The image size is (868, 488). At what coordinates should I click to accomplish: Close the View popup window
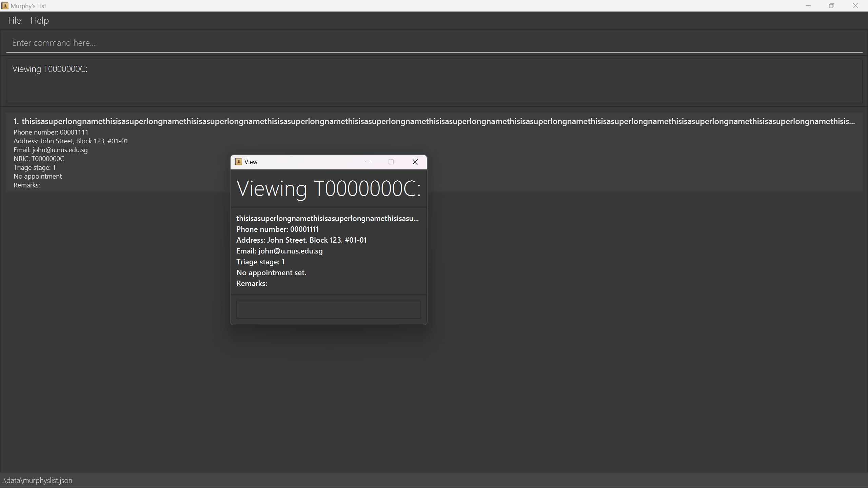415,162
